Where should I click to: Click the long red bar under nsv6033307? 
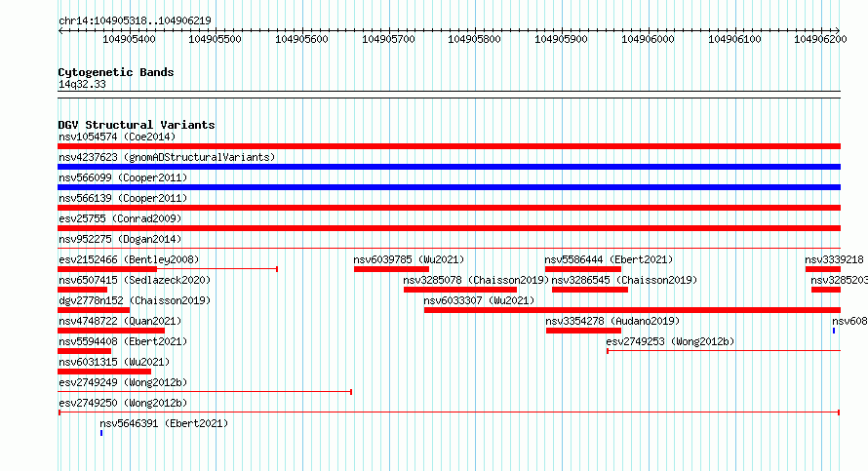click(632, 310)
